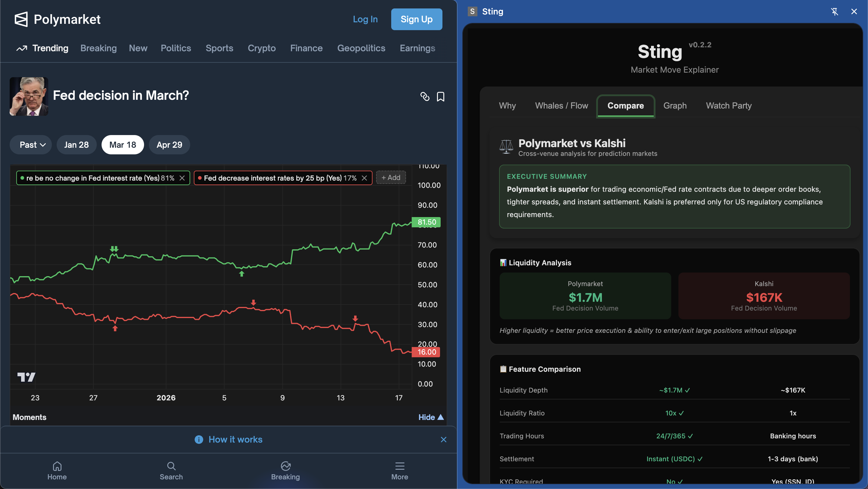868x489 pixels.
Task: Open Search from bottom navigation
Action: point(171,471)
